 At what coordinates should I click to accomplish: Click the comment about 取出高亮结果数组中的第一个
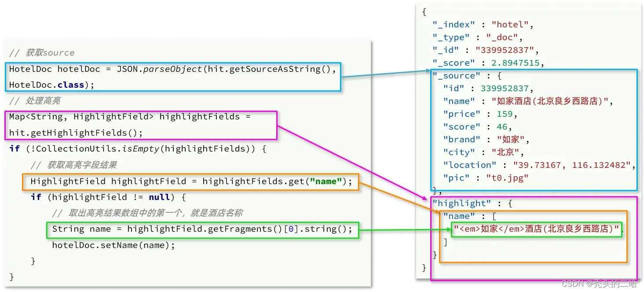148,213
